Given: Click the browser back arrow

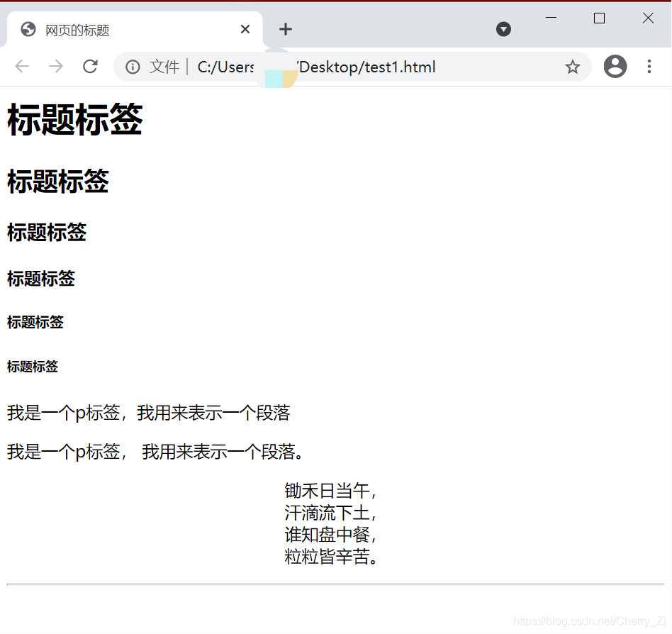Looking at the screenshot, I should pos(22,67).
